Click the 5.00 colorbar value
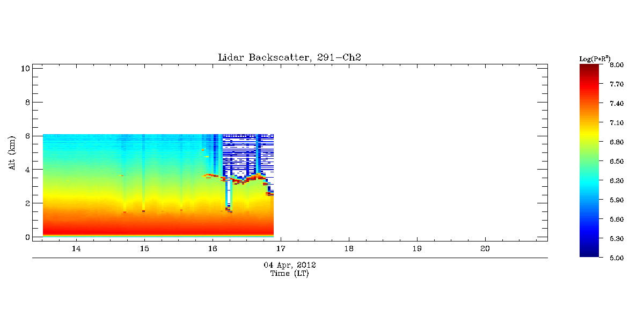Viewport: 644px width, 322px height. coord(616,258)
